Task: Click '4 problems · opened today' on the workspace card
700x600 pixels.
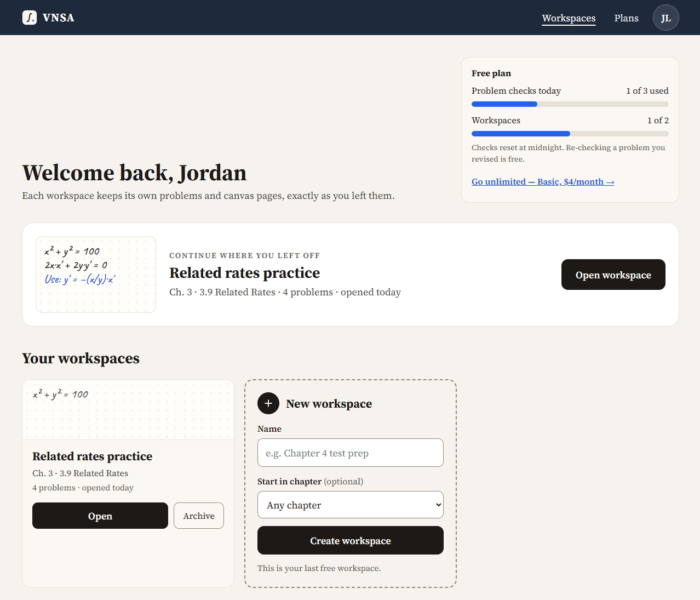Action: (83, 488)
